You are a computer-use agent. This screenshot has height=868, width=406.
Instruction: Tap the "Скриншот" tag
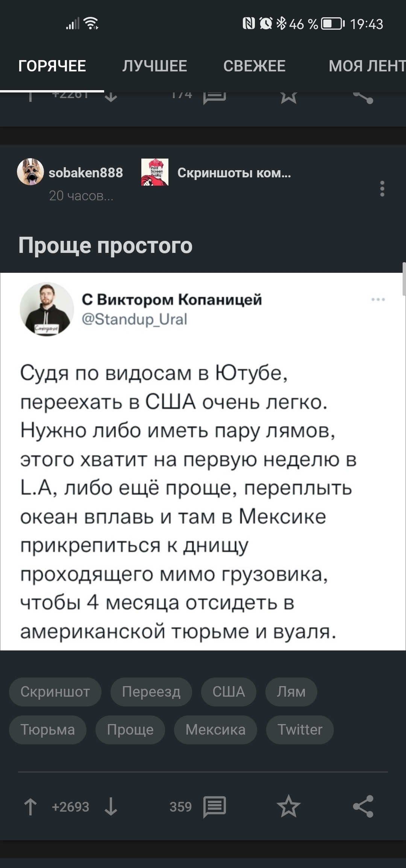click(x=55, y=692)
